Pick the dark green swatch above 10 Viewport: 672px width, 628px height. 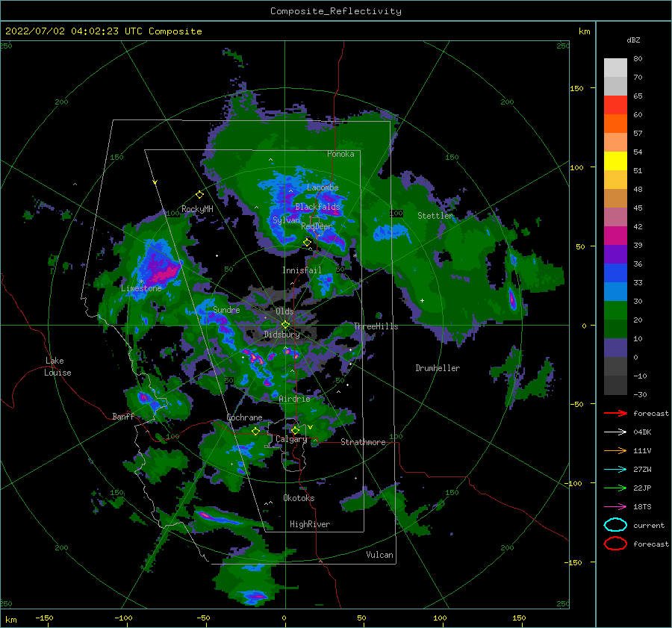tap(615, 329)
